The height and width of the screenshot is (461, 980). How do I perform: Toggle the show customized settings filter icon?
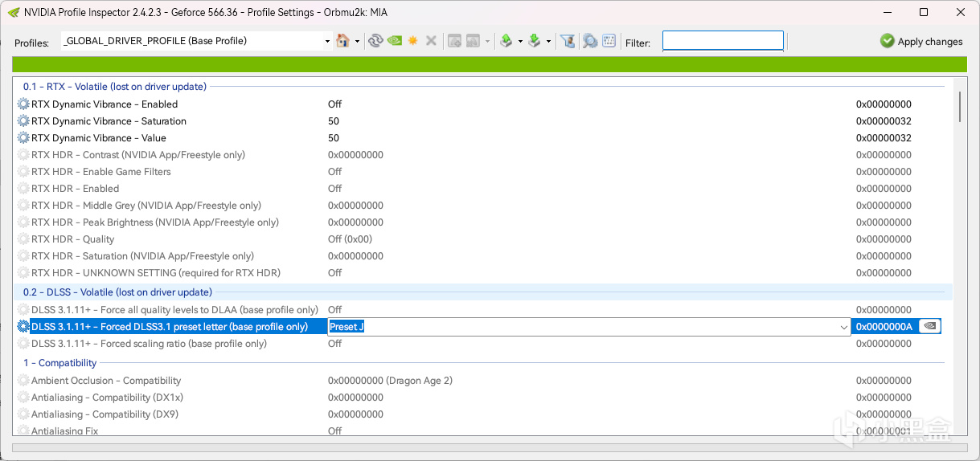(568, 41)
